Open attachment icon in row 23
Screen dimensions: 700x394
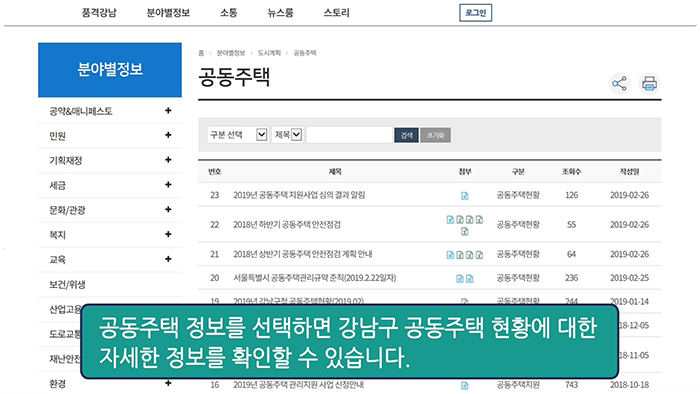pyautogui.click(x=465, y=196)
